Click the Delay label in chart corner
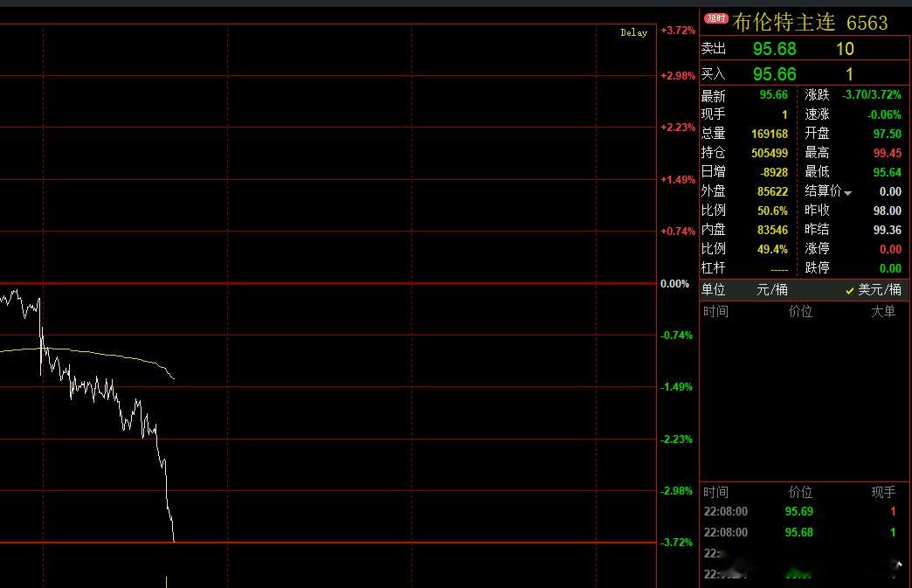The width and height of the screenshot is (912, 588). [633, 32]
